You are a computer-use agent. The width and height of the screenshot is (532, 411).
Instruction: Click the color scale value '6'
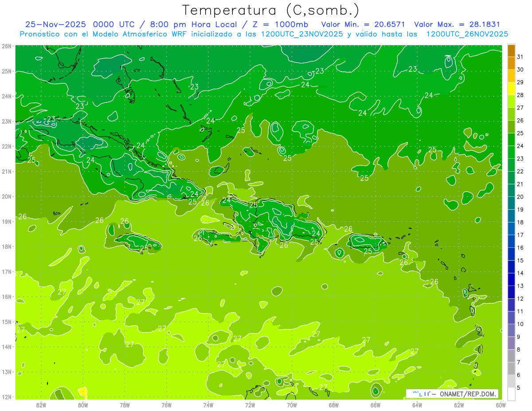pos(518,375)
